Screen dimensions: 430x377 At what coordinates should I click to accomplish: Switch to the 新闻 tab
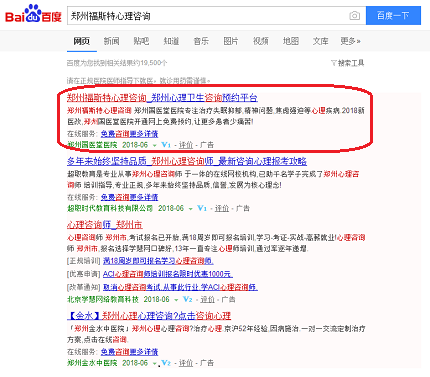pos(111,41)
